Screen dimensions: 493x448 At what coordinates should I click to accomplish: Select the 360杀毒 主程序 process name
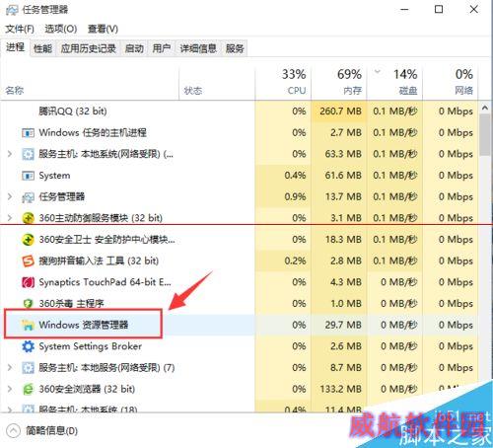click(x=71, y=303)
